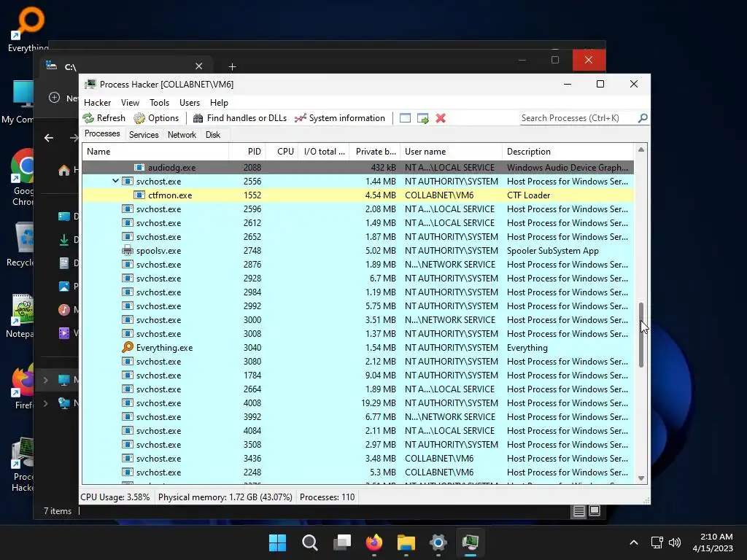Switch to the Network tab
The width and height of the screenshot is (747, 560).
click(x=182, y=135)
